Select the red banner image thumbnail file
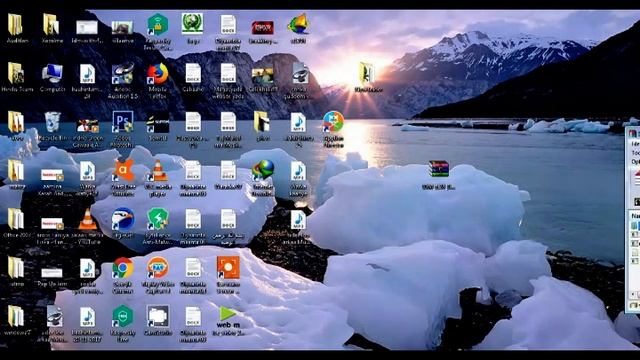Viewport: 640px width, 360px height. 263,28
